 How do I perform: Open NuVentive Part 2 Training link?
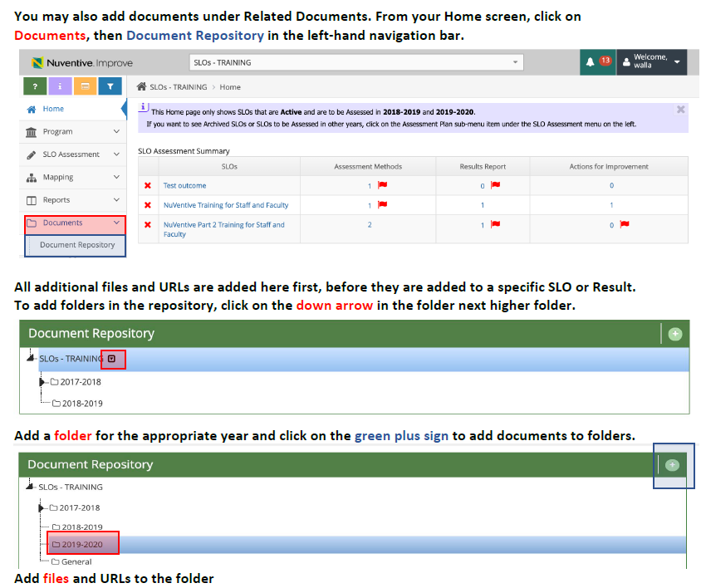pyautogui.click(x=223, y=229)
